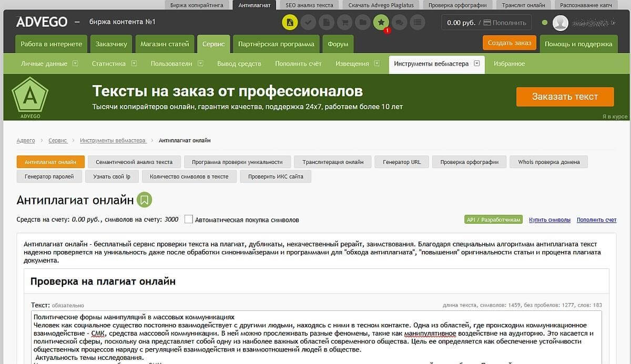Open Пополнить счёт menu item
This screenshot has height=364, width=631.
pyautogui.click(x=298, y=64)
